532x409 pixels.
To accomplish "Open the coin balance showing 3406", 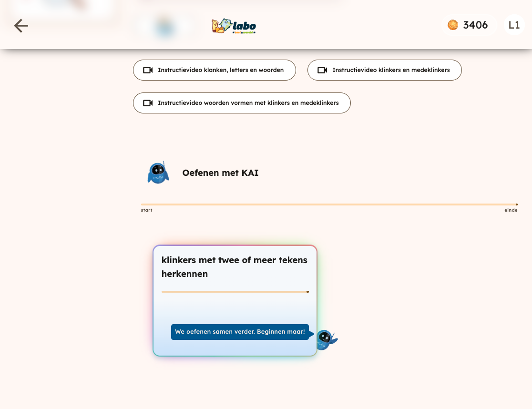I will click(x=469, y=25).
